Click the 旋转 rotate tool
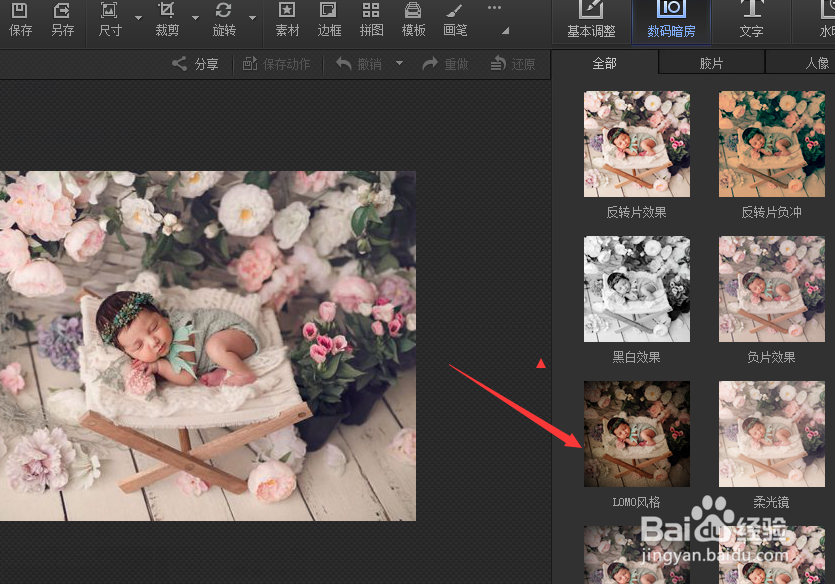 tap(224, 20)
